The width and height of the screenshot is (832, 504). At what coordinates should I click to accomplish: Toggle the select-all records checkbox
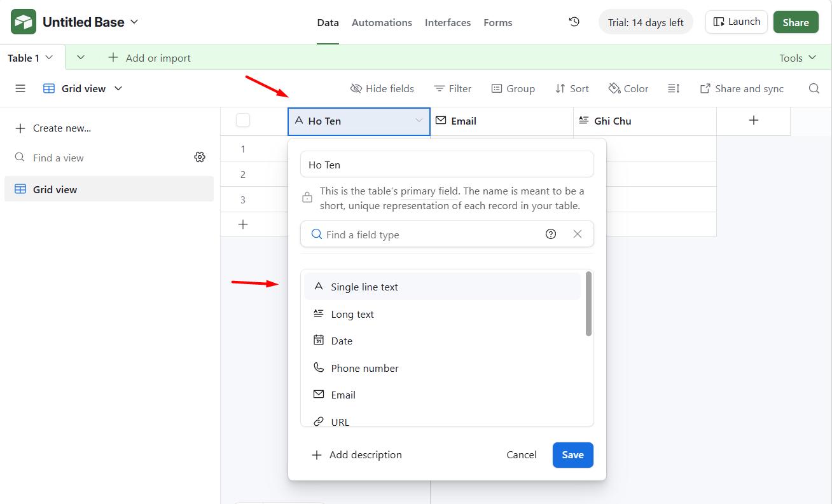(243, 121)
